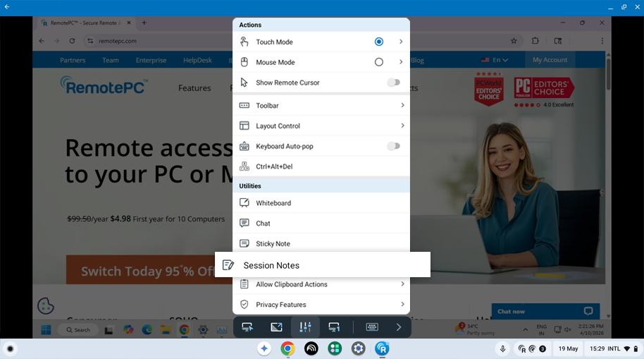Open the Team site link
The image size is (644, 359).
[x=111, y=60]
